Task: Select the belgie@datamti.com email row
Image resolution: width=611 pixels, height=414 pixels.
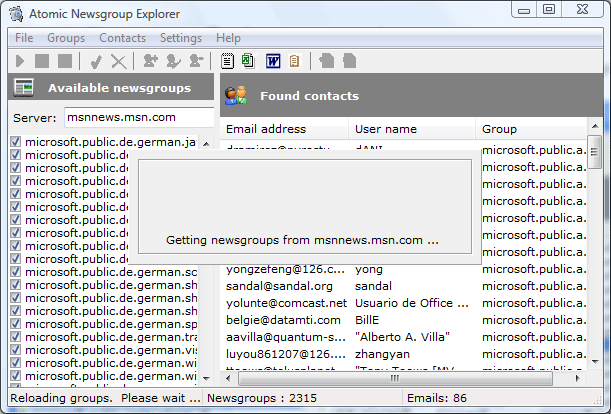Action: coord(283,320)
